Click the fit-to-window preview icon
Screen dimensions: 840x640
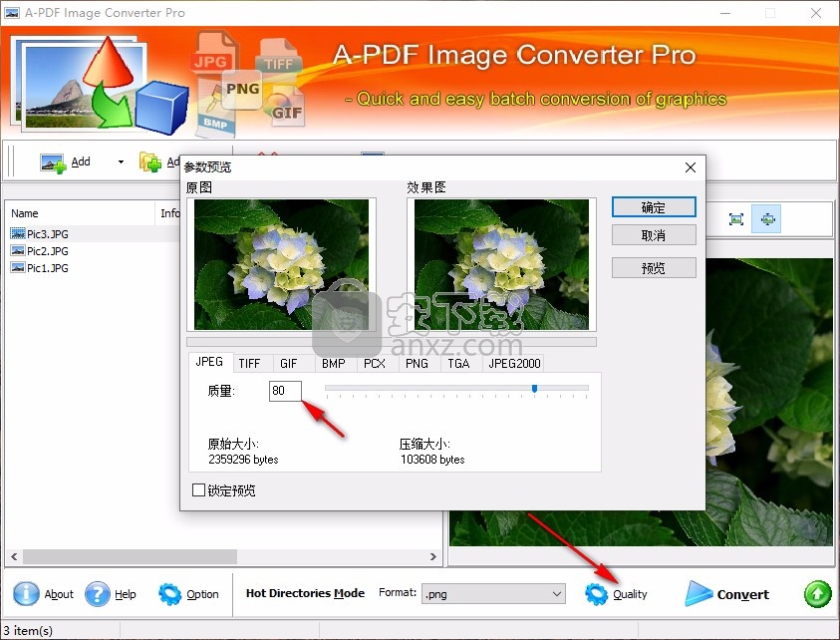[x=736, y=218]
